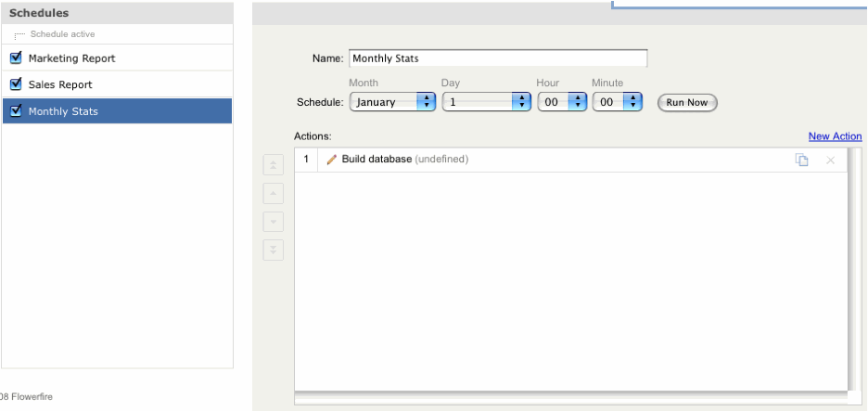Expand the Day dropdown
The width and height of the screenshot is (868, 411).
click(x=486, y=102)
